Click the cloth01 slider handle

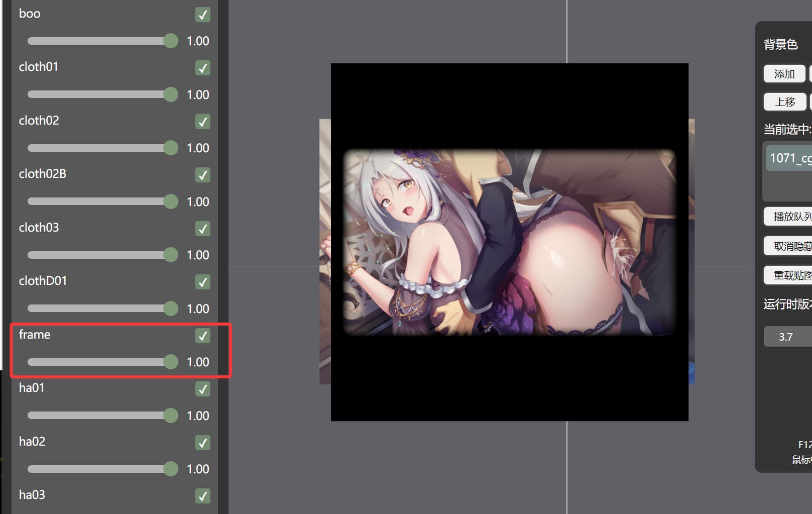[171, 94]
